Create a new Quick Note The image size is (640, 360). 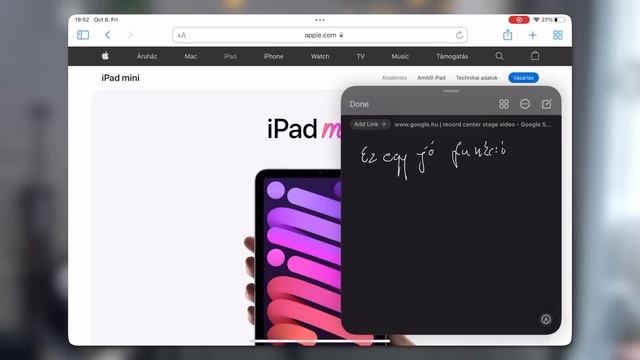[x=547, y=104]
